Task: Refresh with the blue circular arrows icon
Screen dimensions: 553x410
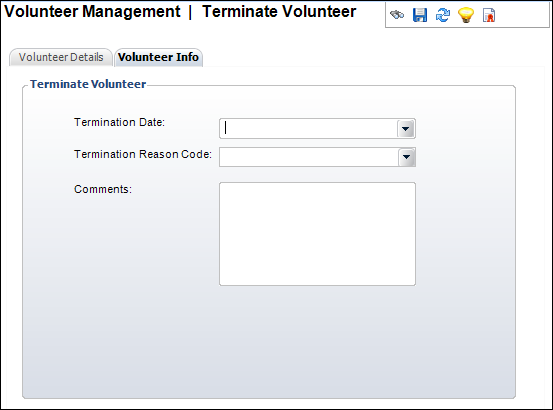Action: pos(443,15)
